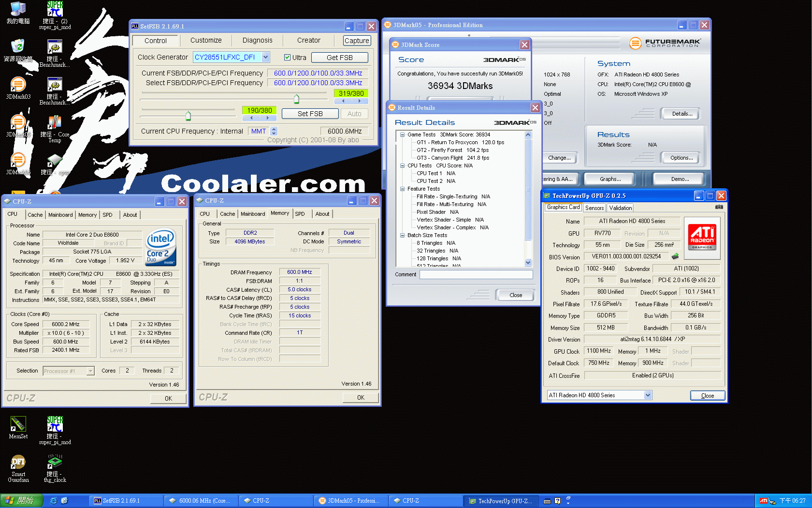The image size is (812, 508).
Task: Collapse Batch Size Tests tree node
Action: coord(402,235)
